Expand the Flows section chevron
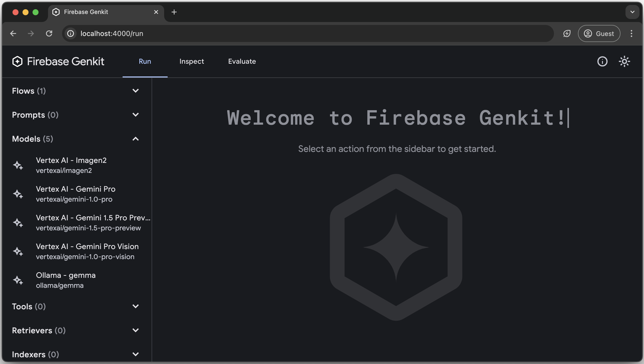The image size is (644, 364). [136, 91]
